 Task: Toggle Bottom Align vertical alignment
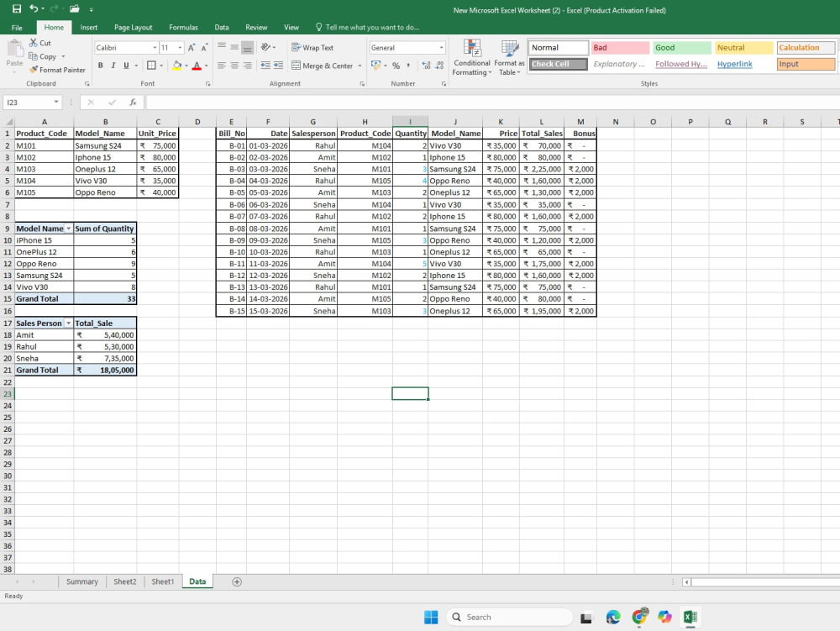(248, 47)
